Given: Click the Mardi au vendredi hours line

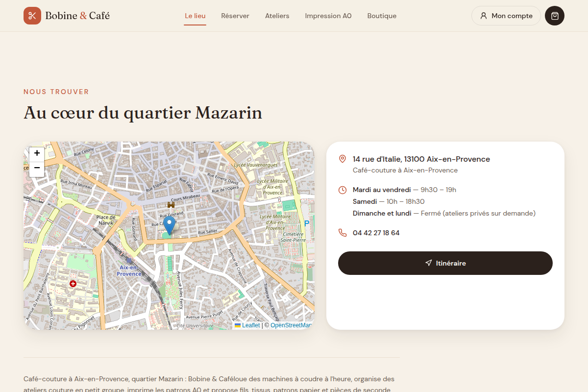Looking at the screenshot, I should point(404,190).
